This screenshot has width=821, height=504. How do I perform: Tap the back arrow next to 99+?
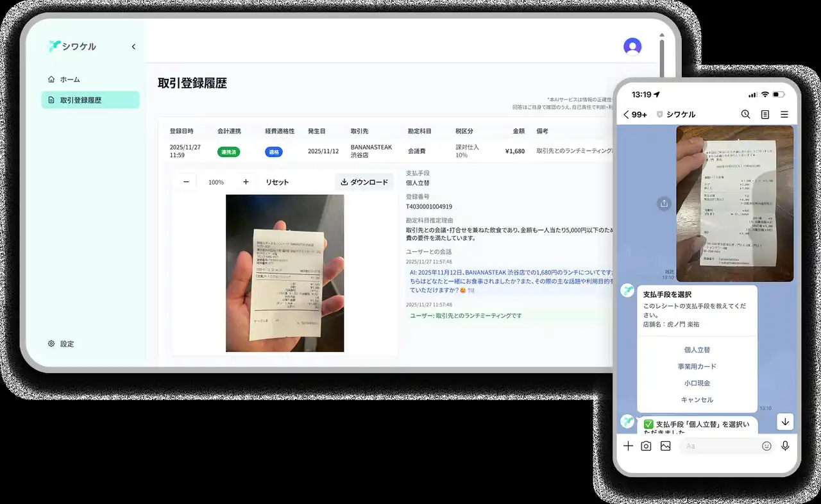tap(627, 115)
